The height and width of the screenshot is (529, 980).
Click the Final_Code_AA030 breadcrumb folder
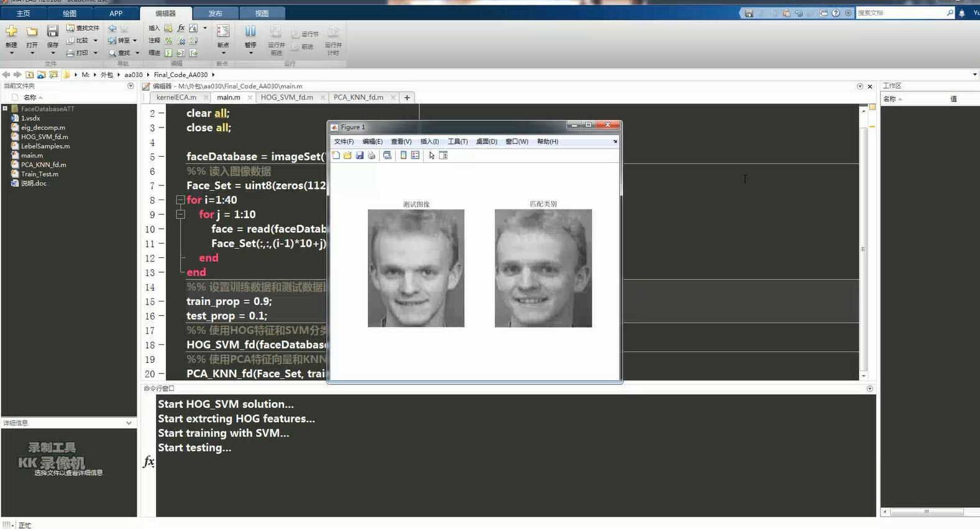(181, 75)
